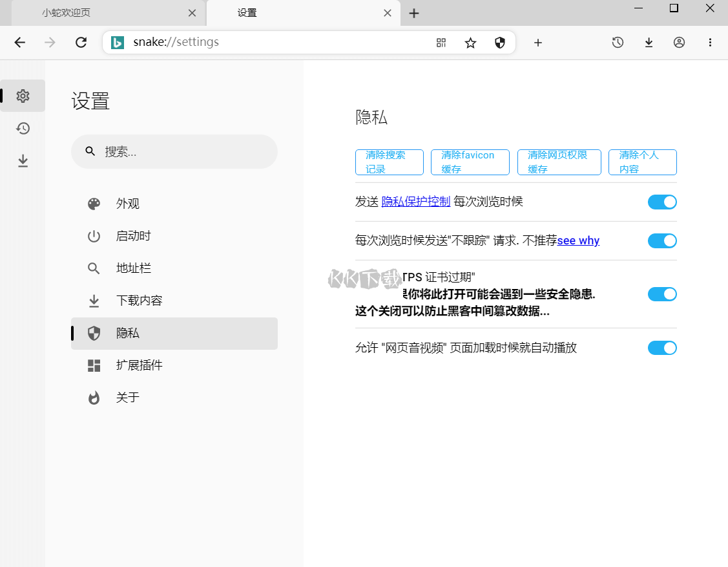The height and width of the screenshot is (567, 728).
Task: Open the 扩展插件 settings section
Action: (139, 365)
